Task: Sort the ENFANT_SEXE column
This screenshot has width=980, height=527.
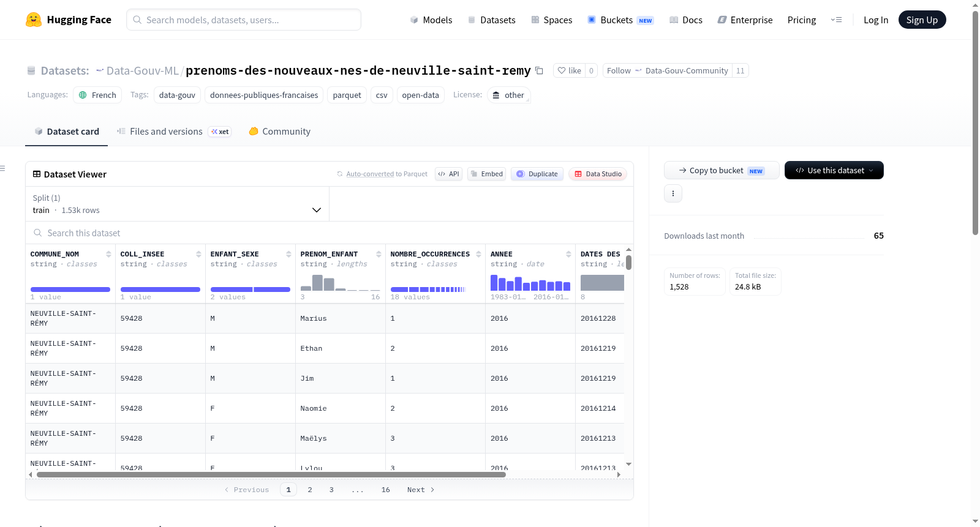Action: tap(288, 254)
